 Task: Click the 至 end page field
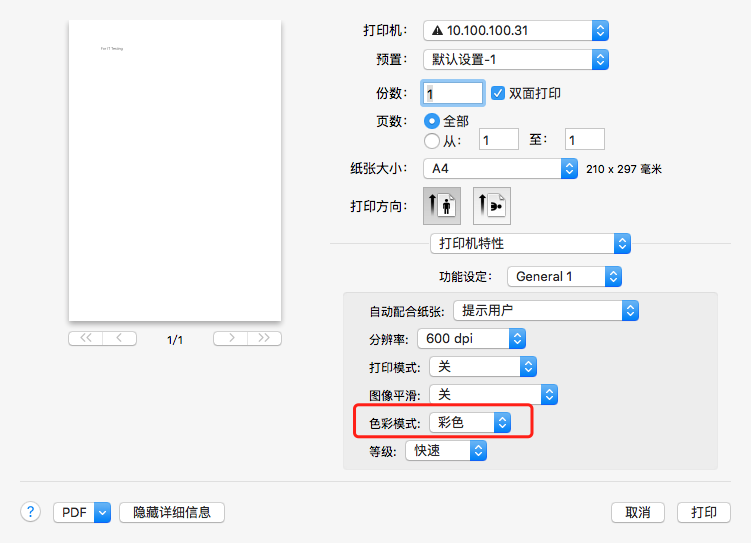coord(585,139)
